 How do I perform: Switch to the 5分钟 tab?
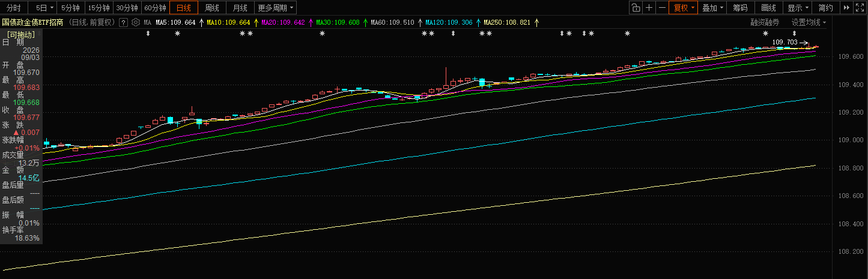tap(71, 8)
